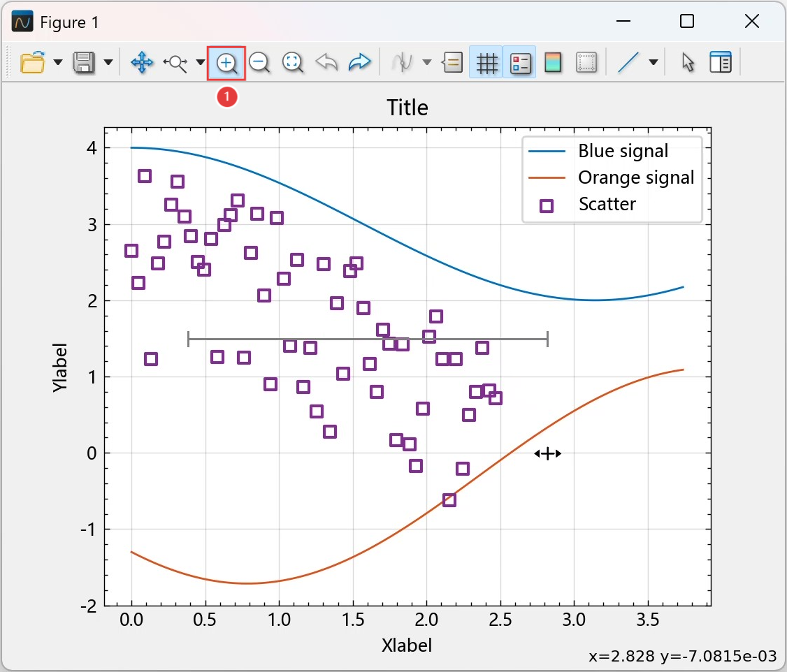The width and height of the screenshot is (787, 672).
Task: Toggle the legend visibility button
Action: click(519, 63)
